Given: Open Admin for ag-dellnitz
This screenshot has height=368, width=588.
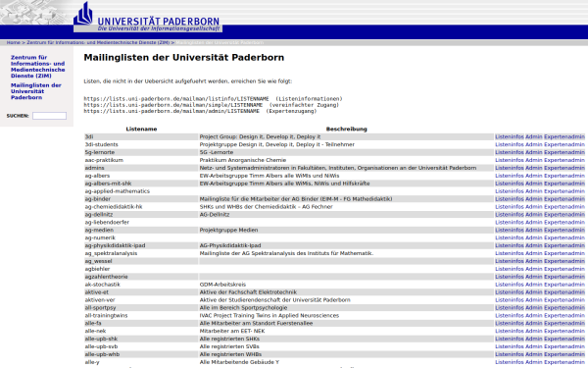Looking at the screenshot, I should click(x=534, y=214).
